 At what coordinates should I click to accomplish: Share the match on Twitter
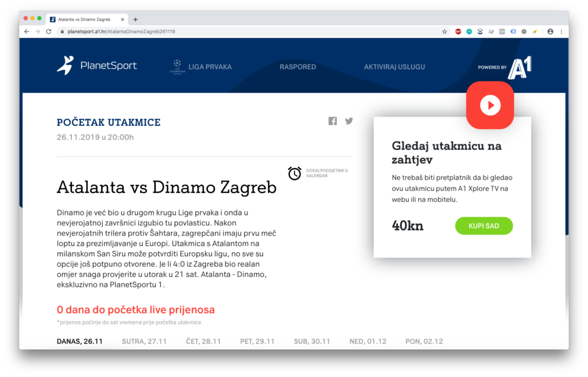pos(349,121)
